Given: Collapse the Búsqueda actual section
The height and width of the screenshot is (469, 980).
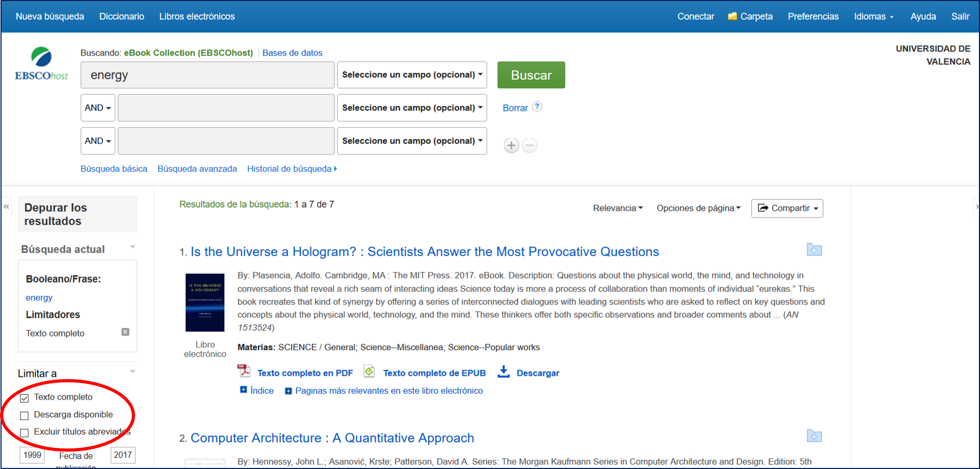Looking at the screenshot, I should 132,247.
